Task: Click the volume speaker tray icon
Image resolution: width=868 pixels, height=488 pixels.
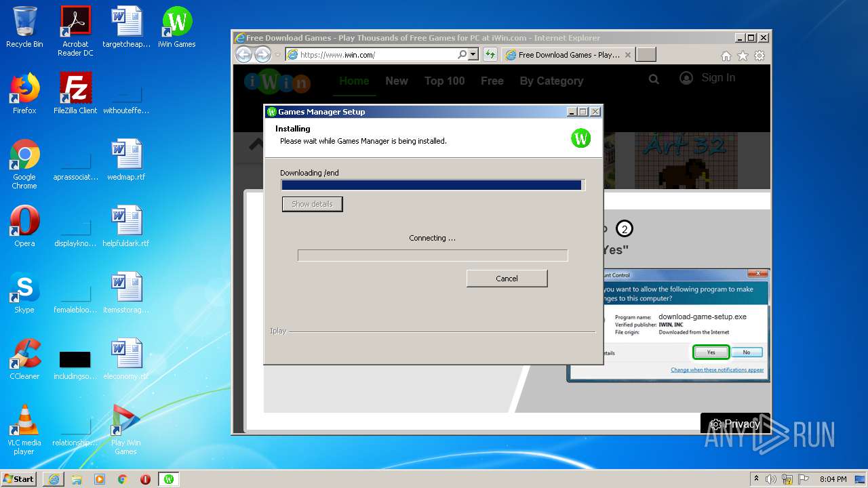Action: (x=771, y=479)
